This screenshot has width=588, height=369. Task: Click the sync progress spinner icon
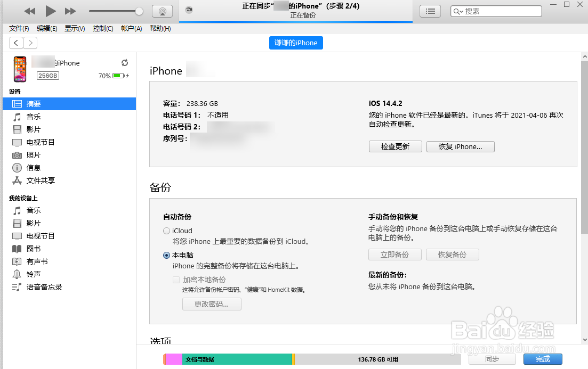coord(189,10)
